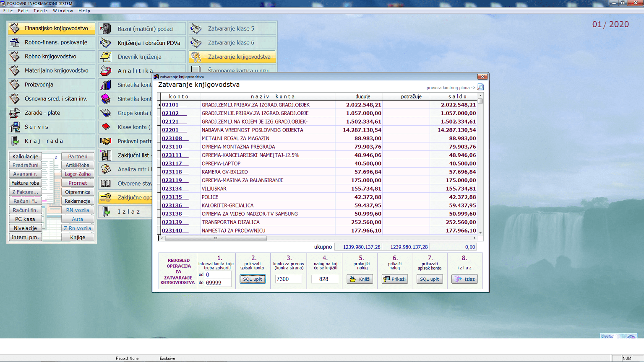644x362 pixels.
Task: Click the Proizvodnja icon
Action: 15,85
